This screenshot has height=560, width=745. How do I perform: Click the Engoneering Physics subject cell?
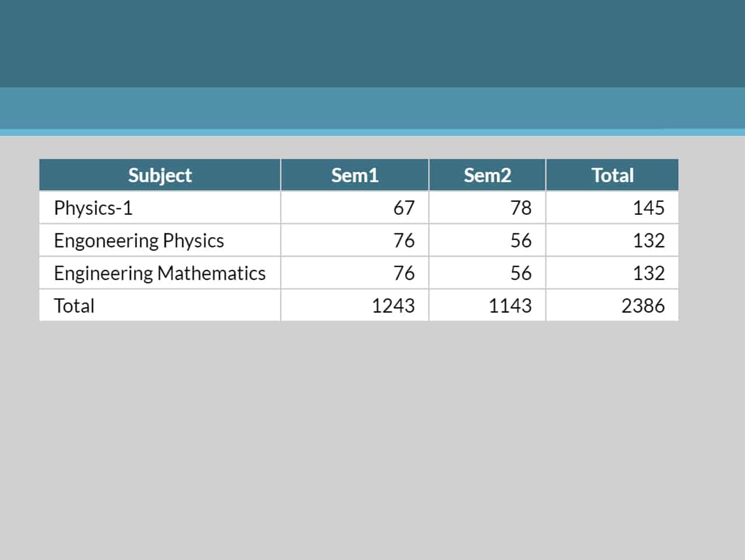[139, 240]
